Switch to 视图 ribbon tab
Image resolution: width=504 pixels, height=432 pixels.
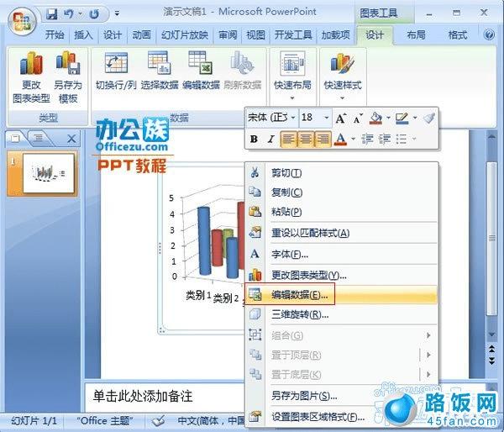point(256,34)
